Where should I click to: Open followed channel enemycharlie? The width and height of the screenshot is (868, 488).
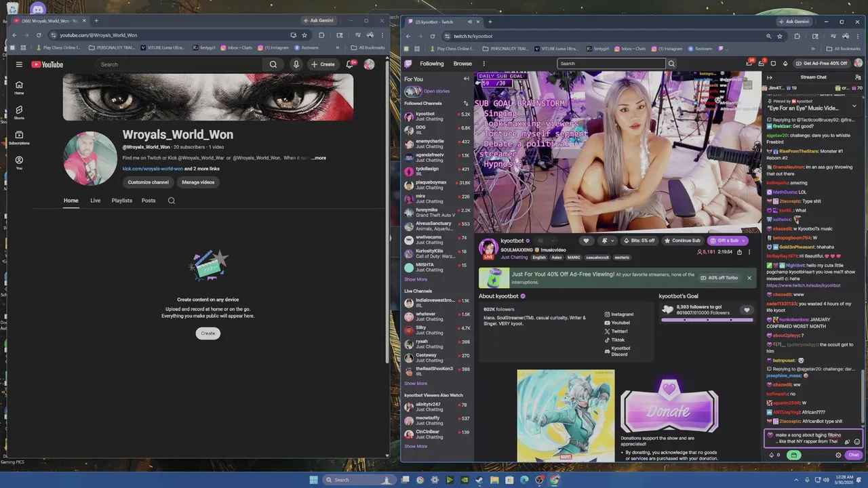(437, 144)
